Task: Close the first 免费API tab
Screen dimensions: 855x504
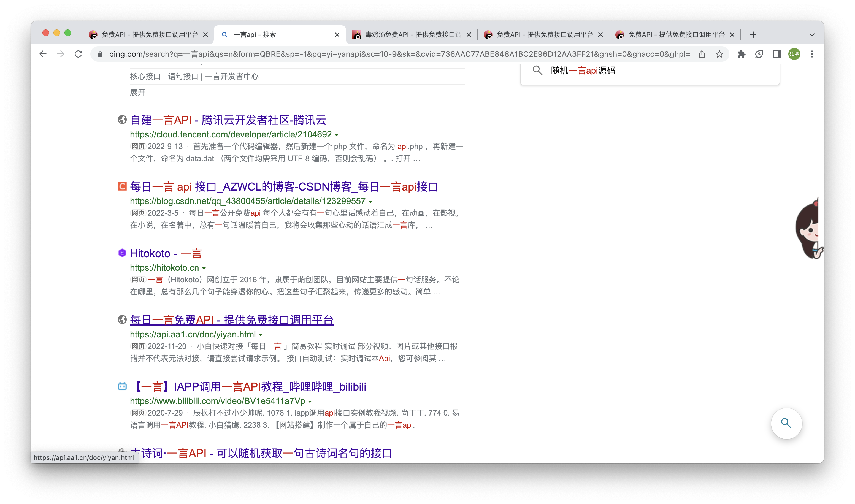Action: point(205,35)
